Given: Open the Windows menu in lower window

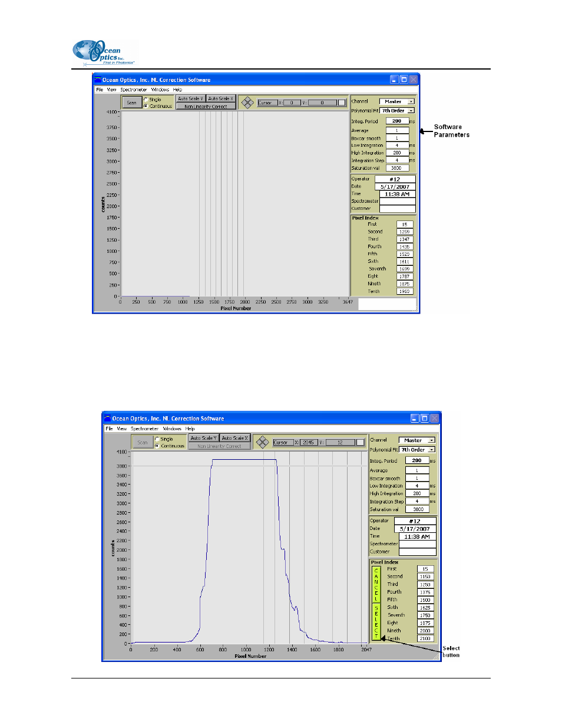Looking at the screenshot, I should click(172, 429).
